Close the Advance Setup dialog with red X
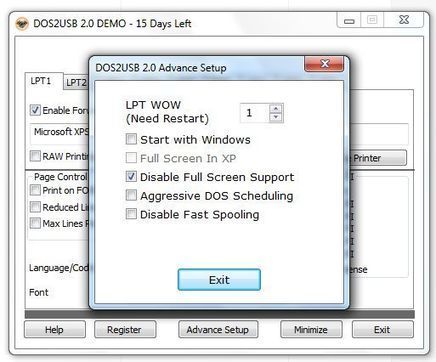 (324, 64)
